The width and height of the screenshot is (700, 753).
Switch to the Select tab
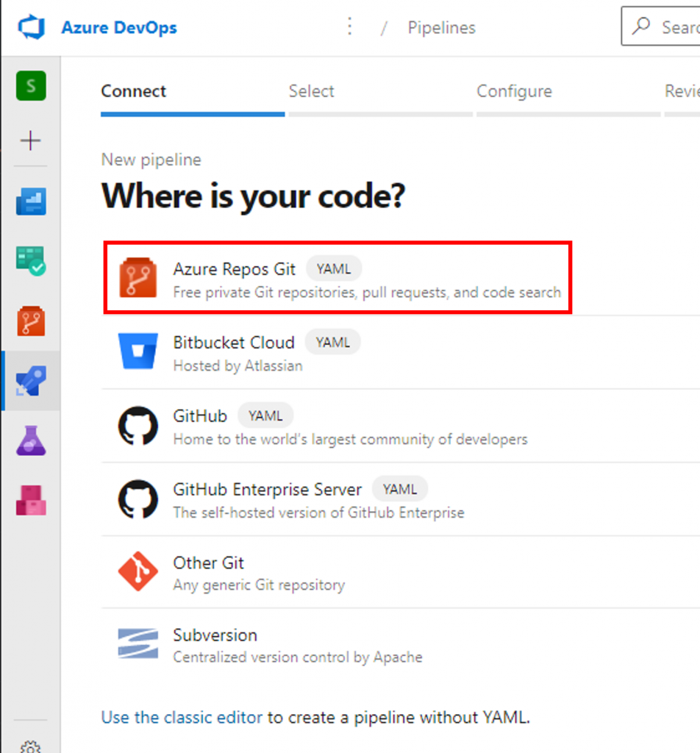point(311,91)
